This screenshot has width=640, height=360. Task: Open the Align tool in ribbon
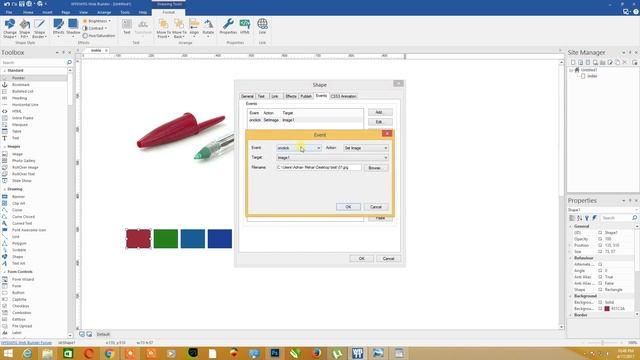click(194, 27)
